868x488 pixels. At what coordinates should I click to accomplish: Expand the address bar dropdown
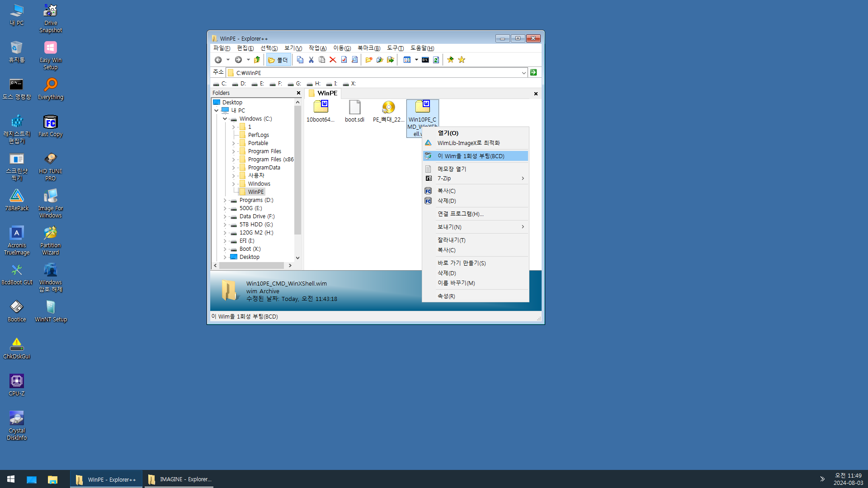pos(524,73)
